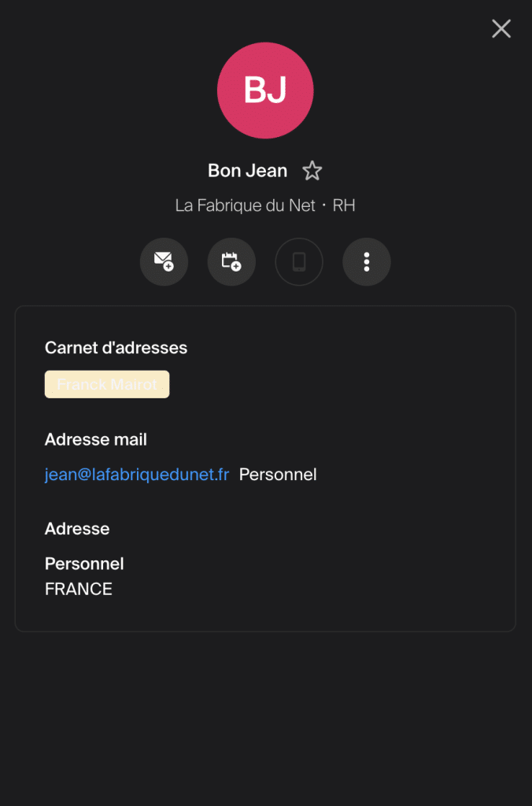The image size is (532, 806).
Task: Click the contact name Bon Jean
Action: (x=247, y=171)
